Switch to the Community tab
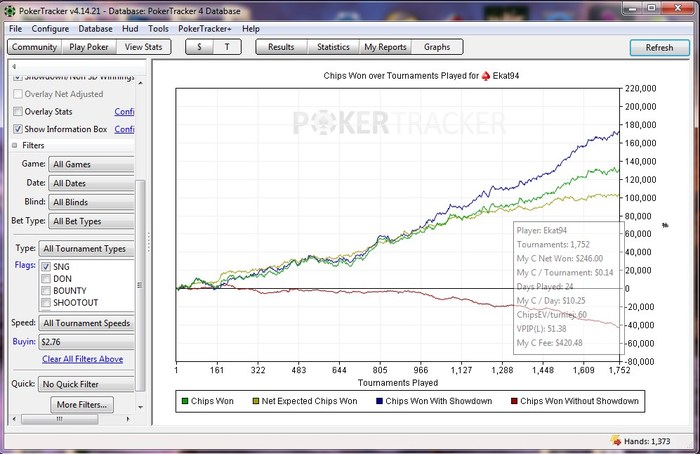The height and width of the screenshot is (454, 700). [x=34, y=47]
